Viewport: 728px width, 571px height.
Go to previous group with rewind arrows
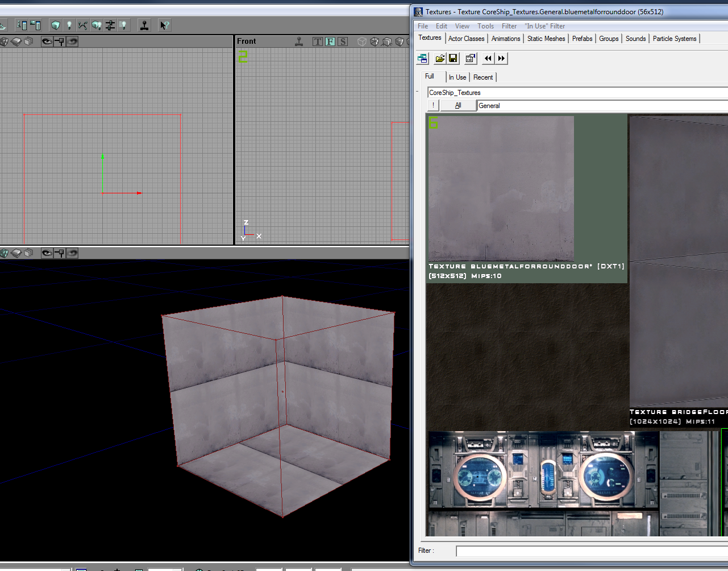pos(488,58)
